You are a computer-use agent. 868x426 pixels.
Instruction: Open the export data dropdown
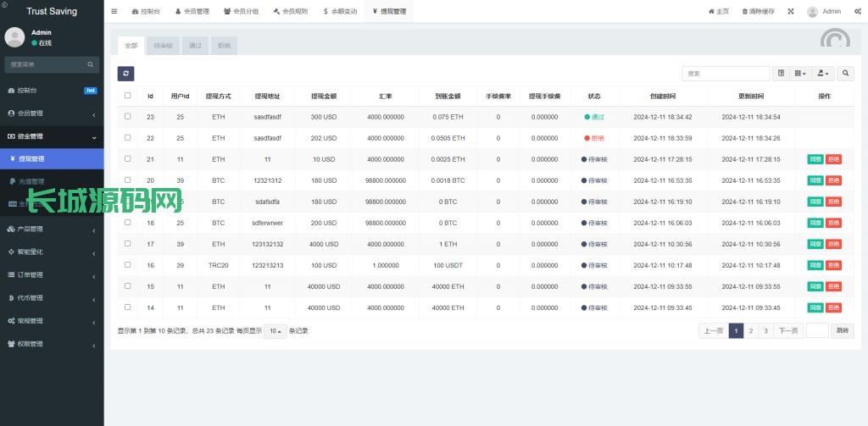[823, 74]
